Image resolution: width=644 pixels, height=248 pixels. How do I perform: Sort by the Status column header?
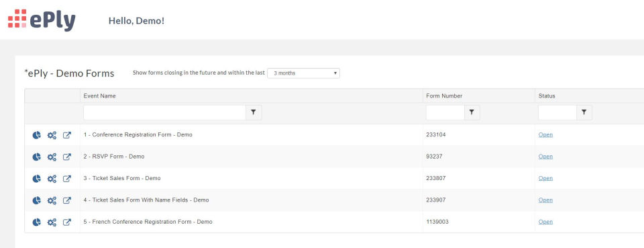547,96
